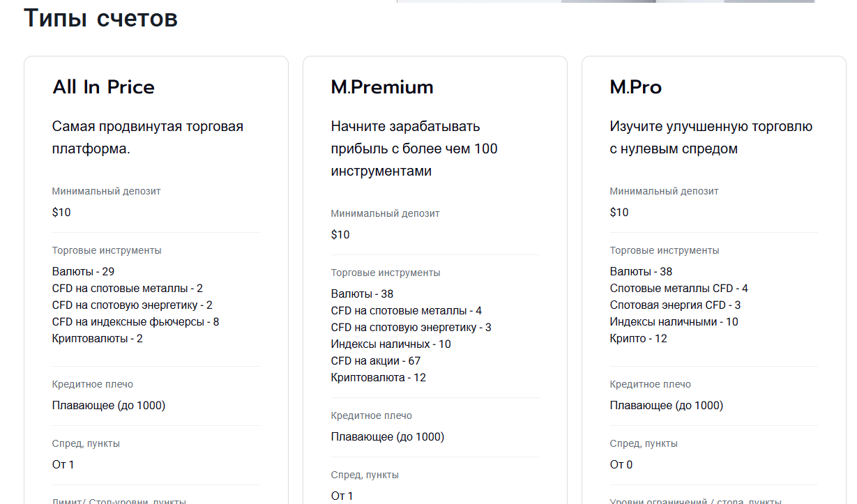This screenshot has width=857, height=504.
Task: Click the "Криптовалюты - 2" line
Action: 98,338
